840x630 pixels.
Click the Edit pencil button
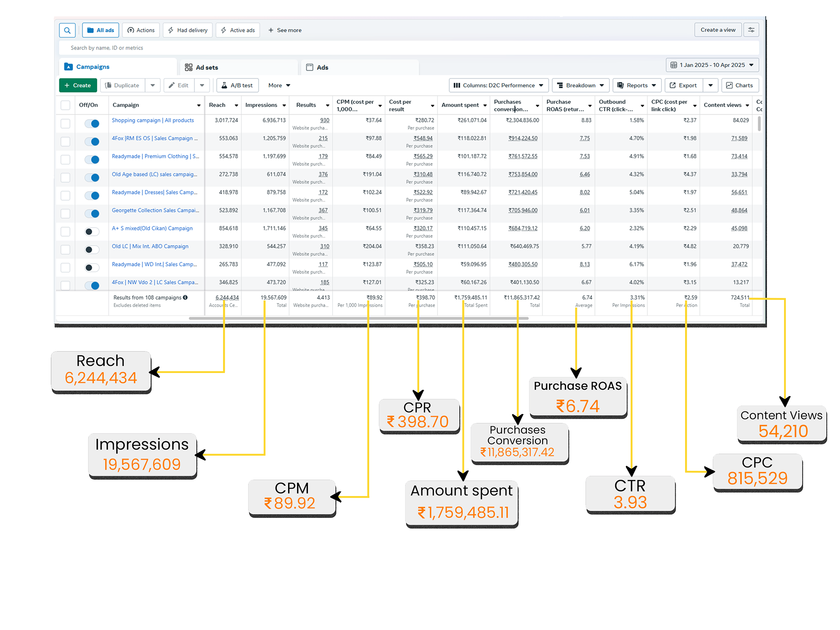(x=179, y=85)
